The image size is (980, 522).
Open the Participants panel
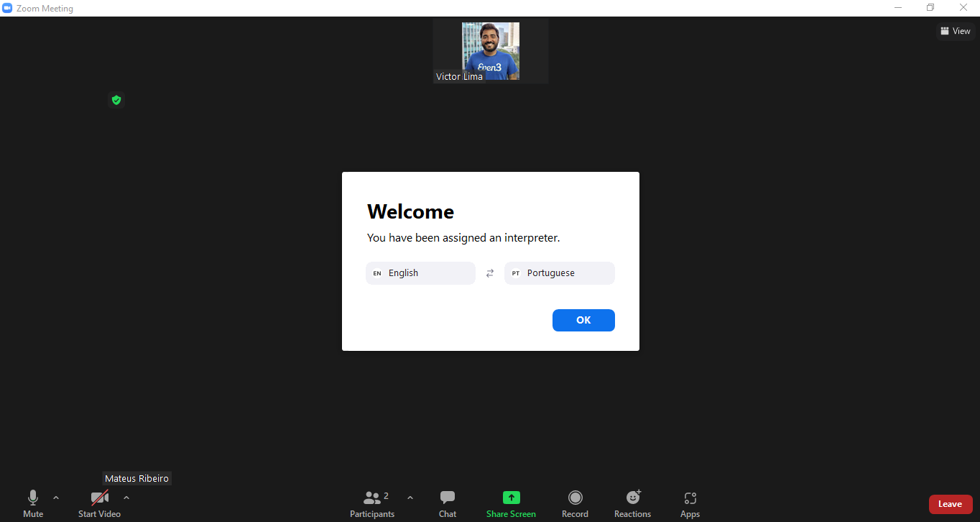372,503
